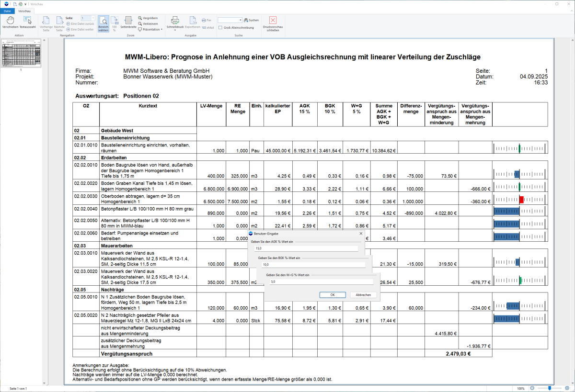The height and width of the screenshot is (392, 575).
Task: Click bar chart for row 02.02.0030
Action: 520,200
